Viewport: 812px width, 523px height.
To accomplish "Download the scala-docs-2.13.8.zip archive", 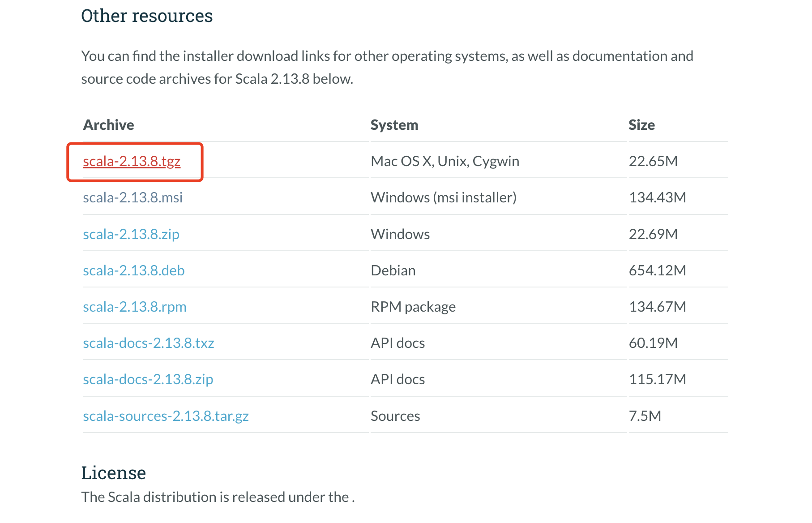I will pyautogui.click(x=148, y=379).
